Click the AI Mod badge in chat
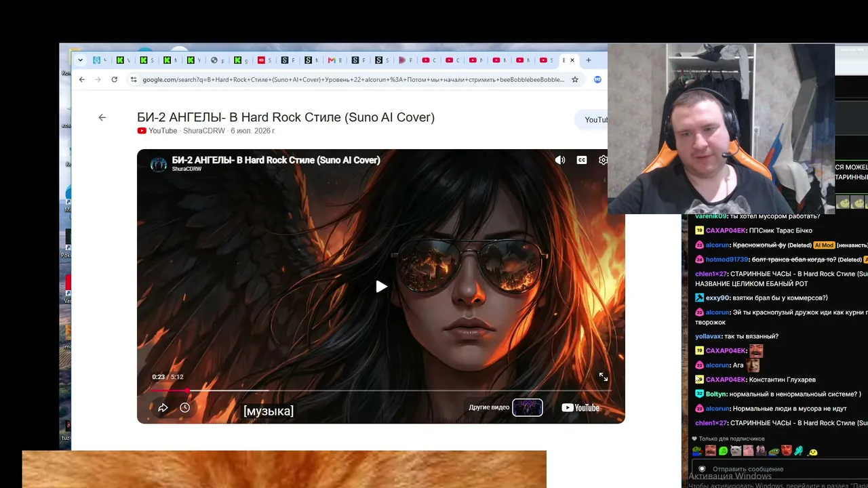 [824, 245]
